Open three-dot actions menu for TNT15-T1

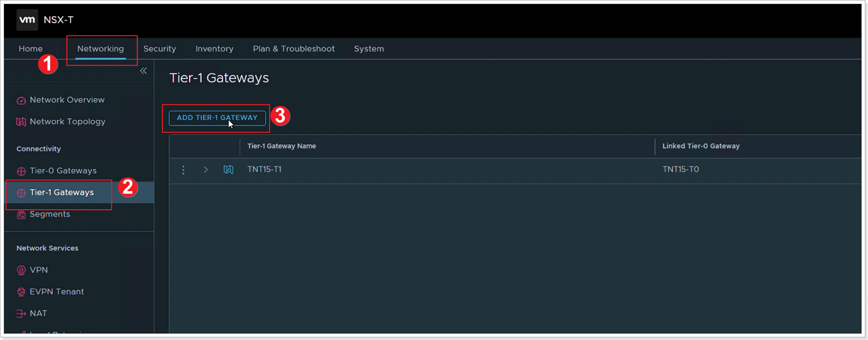click(183, 170)
